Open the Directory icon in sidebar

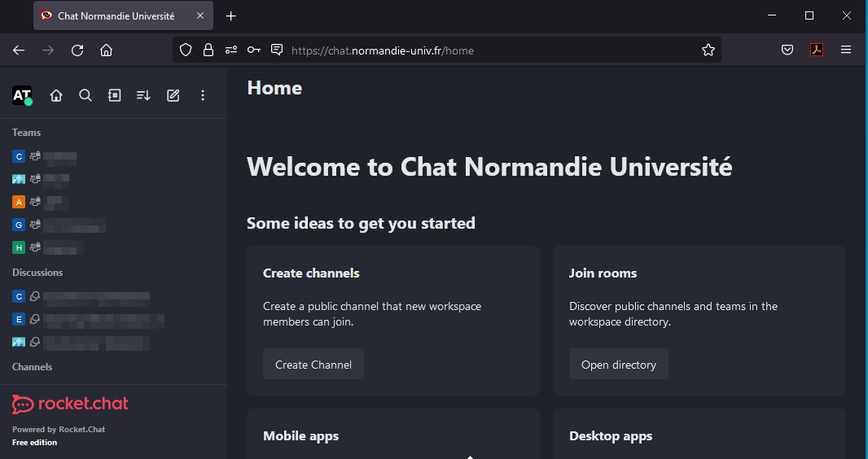pyautogui.click(x=115, y=95)
